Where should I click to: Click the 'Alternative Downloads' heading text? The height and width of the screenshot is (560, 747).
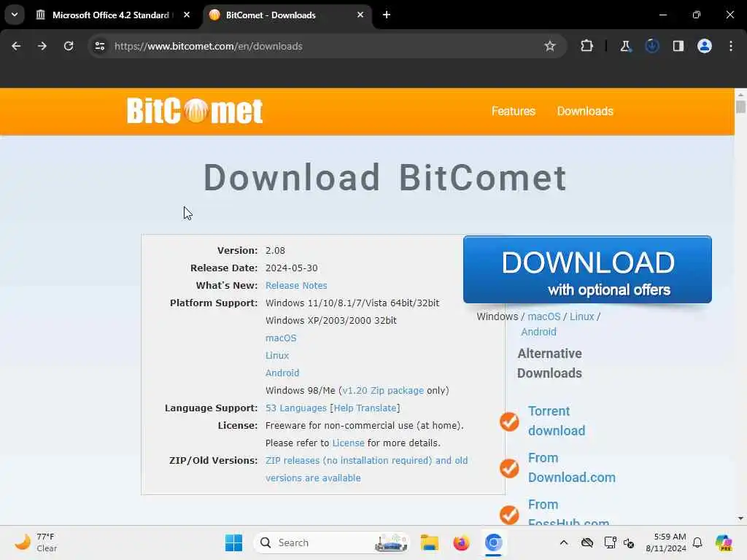(x=549, y=363)
